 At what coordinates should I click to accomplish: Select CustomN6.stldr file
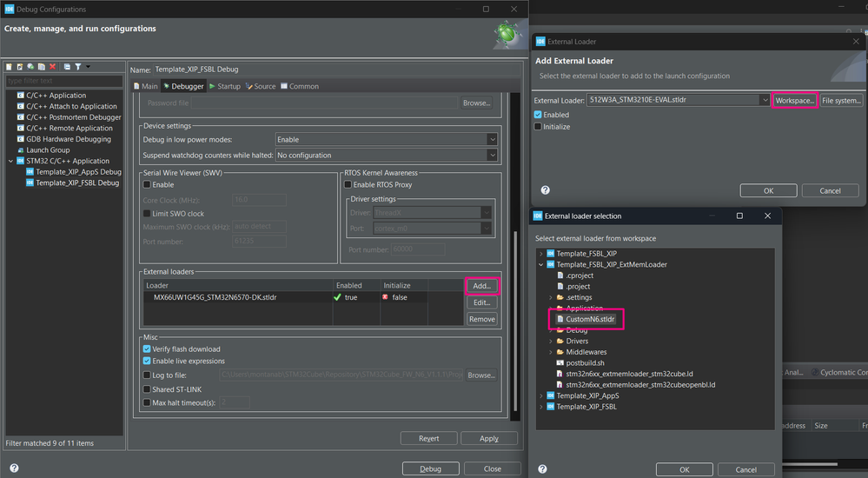(x=586, y=319)
